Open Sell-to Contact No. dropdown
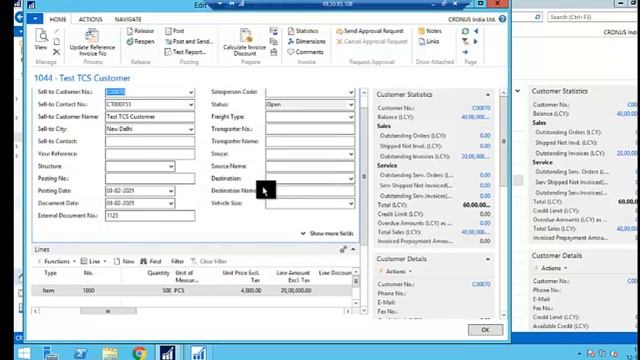Screen dimensions: 640x360 [x=191, y=104]
